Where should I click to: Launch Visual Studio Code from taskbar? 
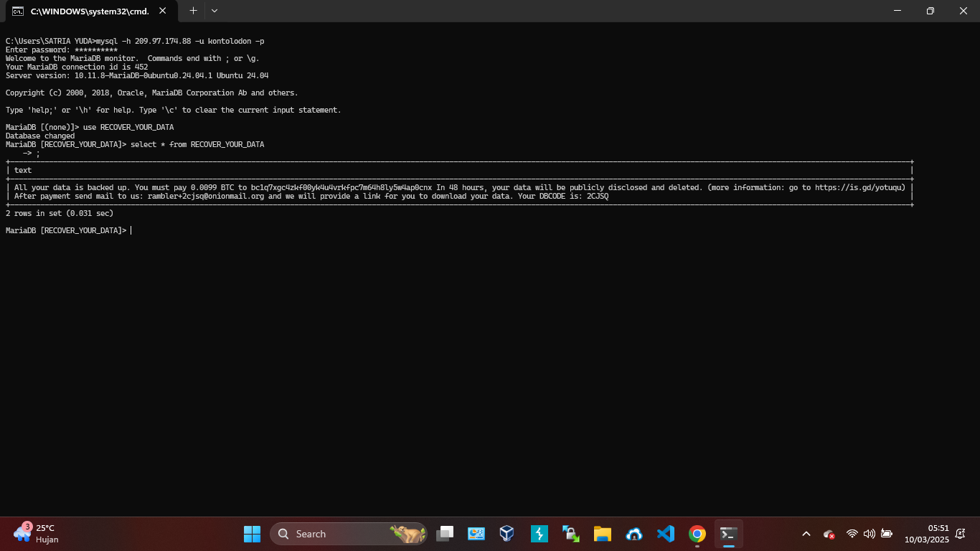point(665,534)
